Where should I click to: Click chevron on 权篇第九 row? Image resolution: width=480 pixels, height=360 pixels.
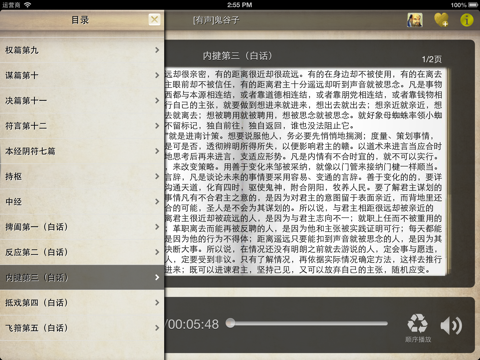click(157, 50)
